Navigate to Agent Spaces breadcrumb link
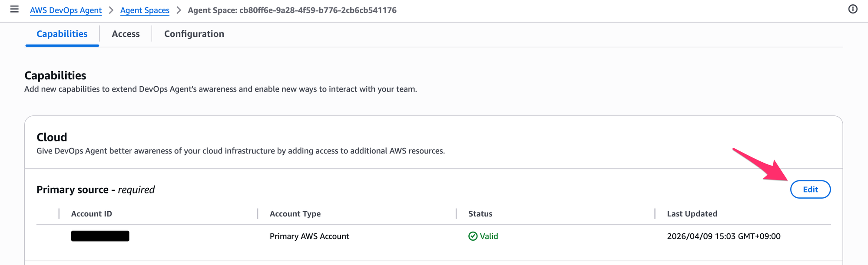The width and height of the screenshot is (868, 265). (145, 10)
